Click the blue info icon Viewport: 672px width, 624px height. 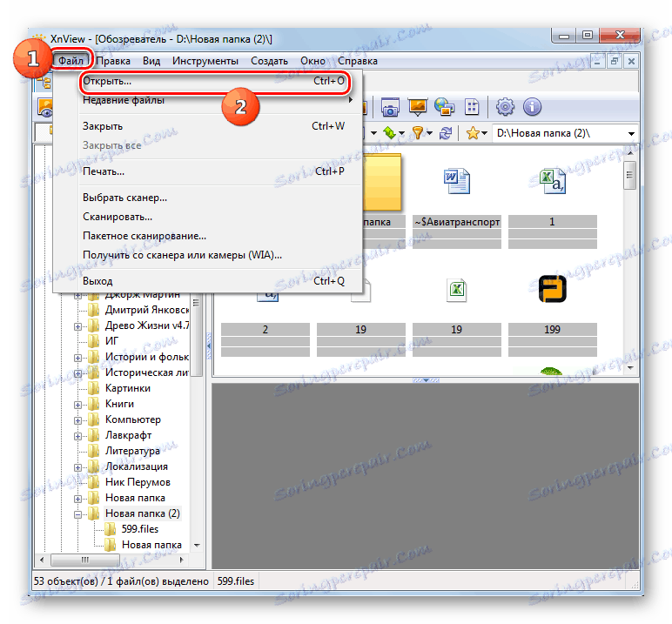(532, 107)
